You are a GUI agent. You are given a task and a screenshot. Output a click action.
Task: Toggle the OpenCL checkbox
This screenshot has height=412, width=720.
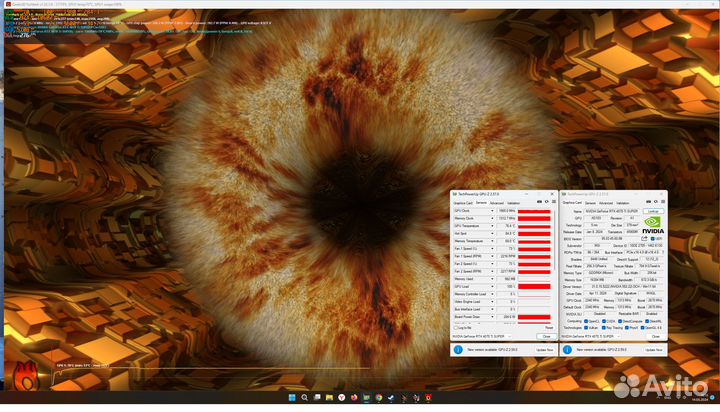coord(586,321)
